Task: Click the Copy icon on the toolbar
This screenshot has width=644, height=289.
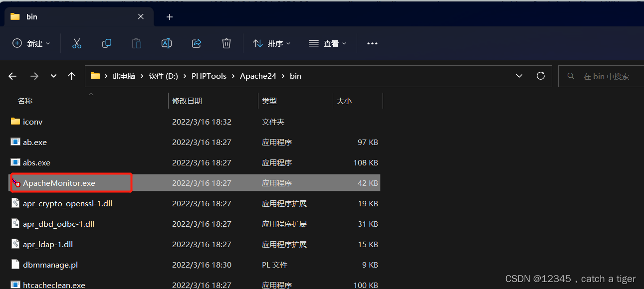Action: [106, 43]
